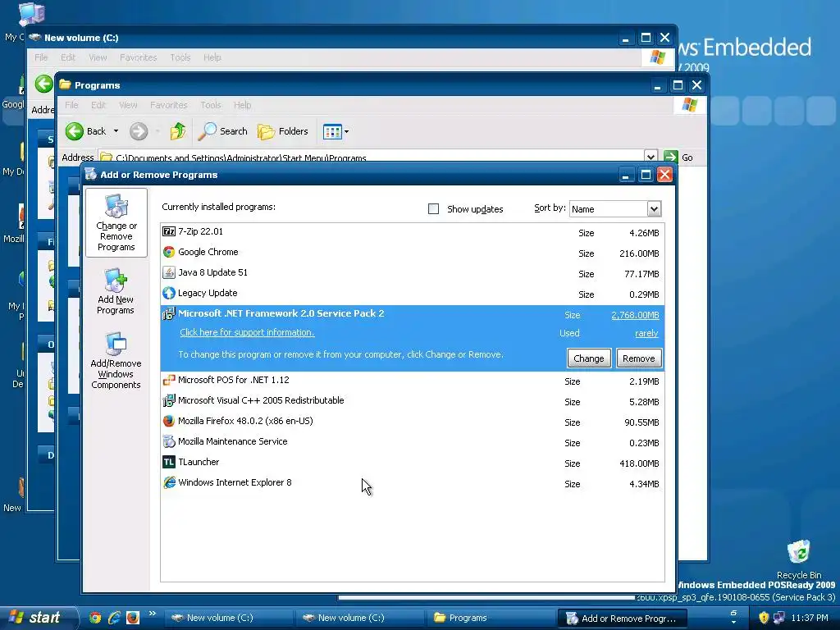This screenshot has height=630, width=840.
Task: Click the Legacy Update icon
Action: click(169, 293)
